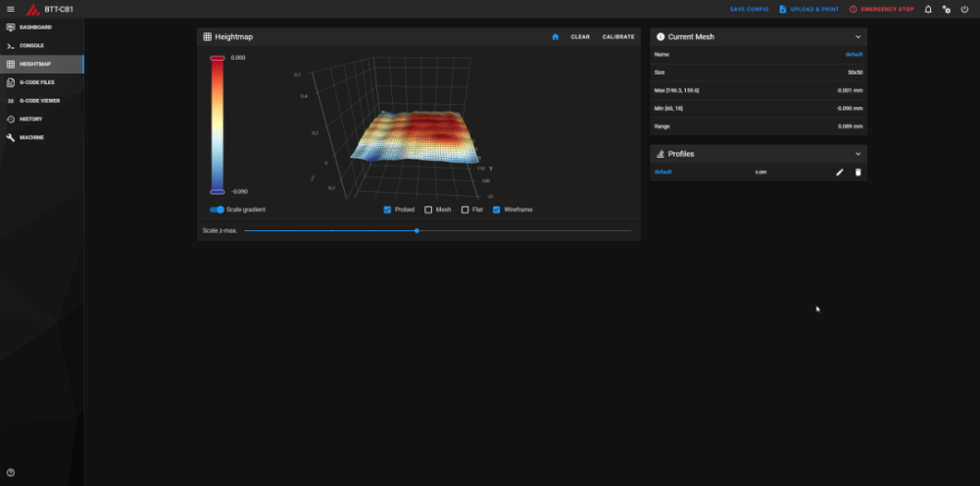Click the Range value 0.089 mm
The width and height of the screenshot is (980, 486).
[851, 126]
